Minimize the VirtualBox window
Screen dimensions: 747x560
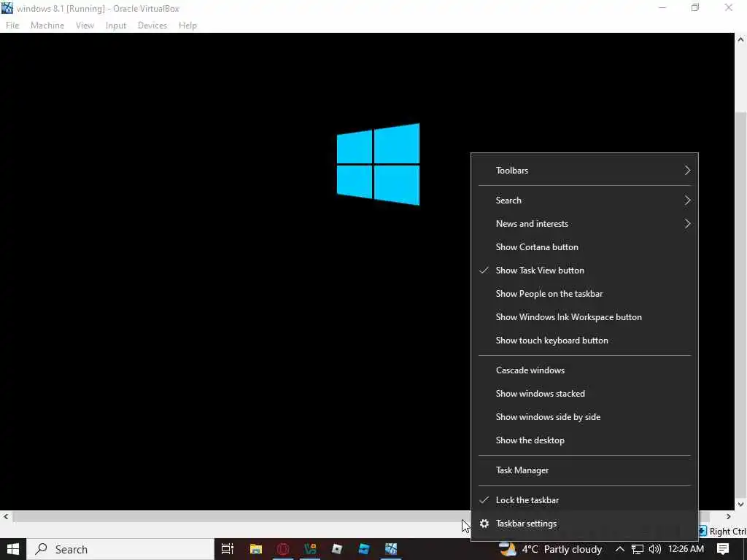click(662, 7)
